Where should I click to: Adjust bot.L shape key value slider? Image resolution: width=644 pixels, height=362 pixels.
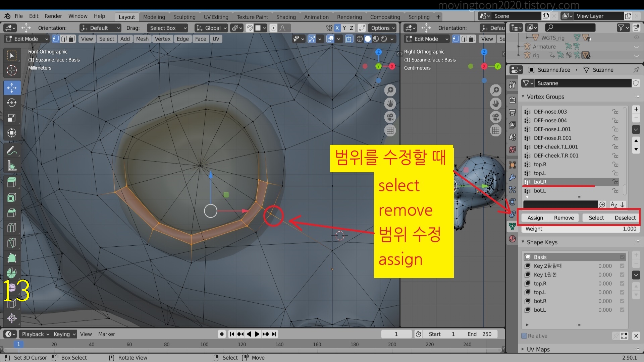605,310
